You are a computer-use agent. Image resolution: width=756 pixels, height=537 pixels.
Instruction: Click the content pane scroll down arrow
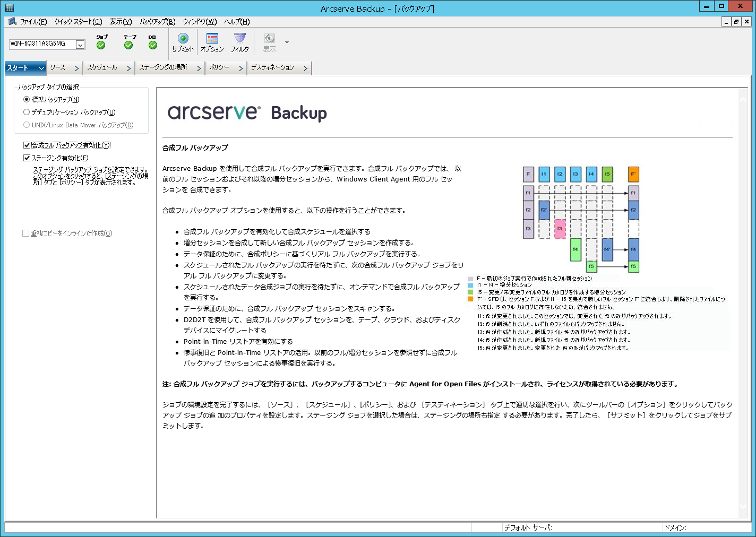tap(743, 506)
